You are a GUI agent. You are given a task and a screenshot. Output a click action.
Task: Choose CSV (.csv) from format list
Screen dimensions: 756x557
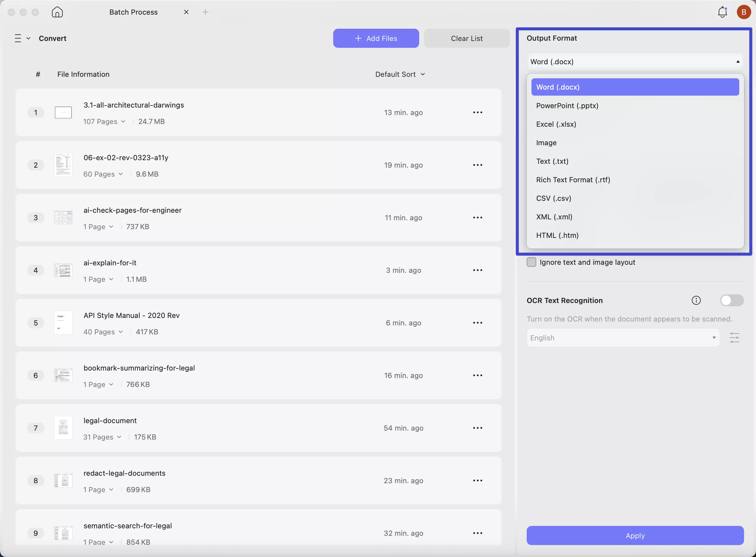pyautogui.click(x=554, y=198)
